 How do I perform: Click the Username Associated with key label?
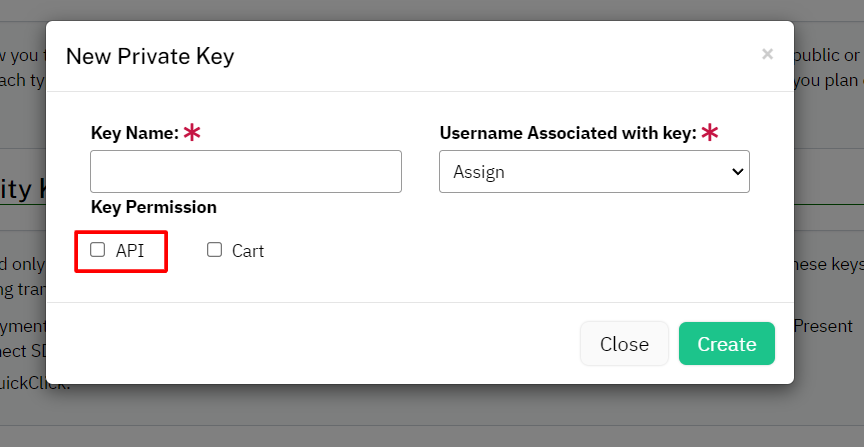[568, 133]
